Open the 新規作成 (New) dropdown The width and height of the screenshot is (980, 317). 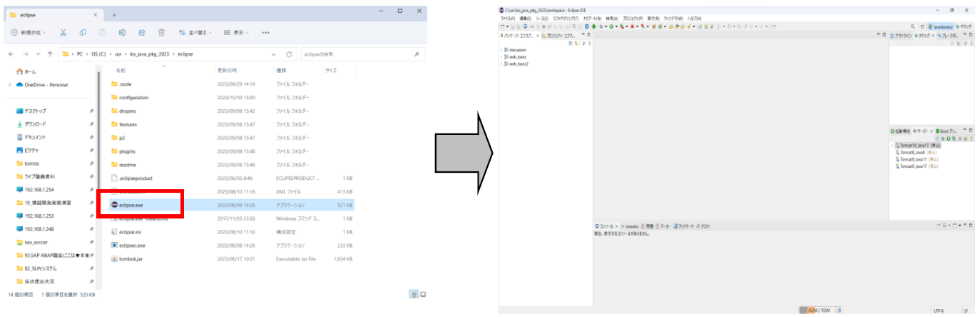[x=30, y=32]
